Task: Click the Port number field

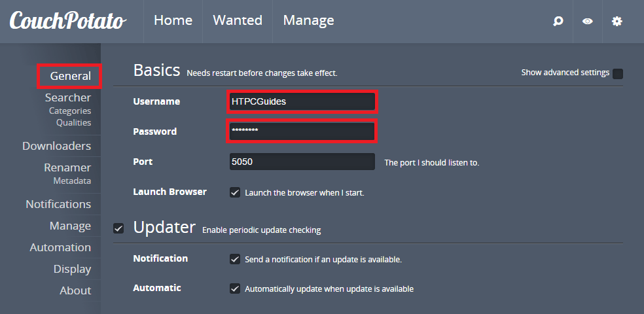Action: [302, 162]
